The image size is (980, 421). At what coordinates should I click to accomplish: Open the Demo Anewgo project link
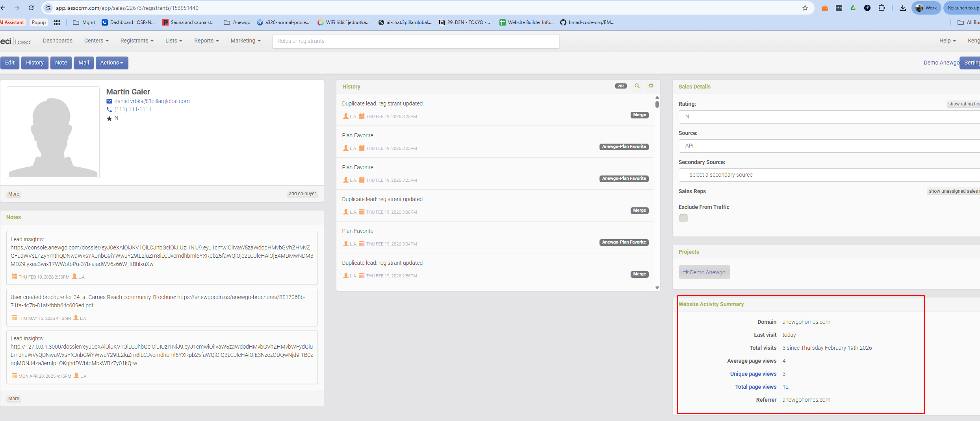point(704,272)
